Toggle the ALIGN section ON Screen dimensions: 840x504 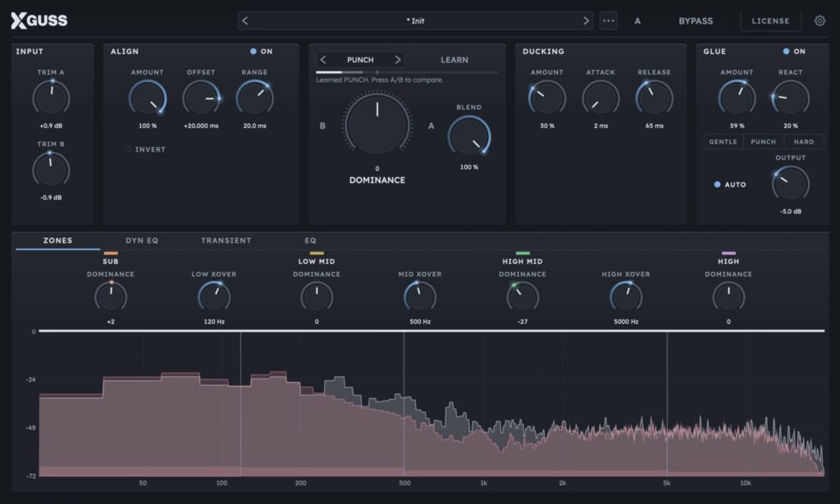[x=261, y=52]
